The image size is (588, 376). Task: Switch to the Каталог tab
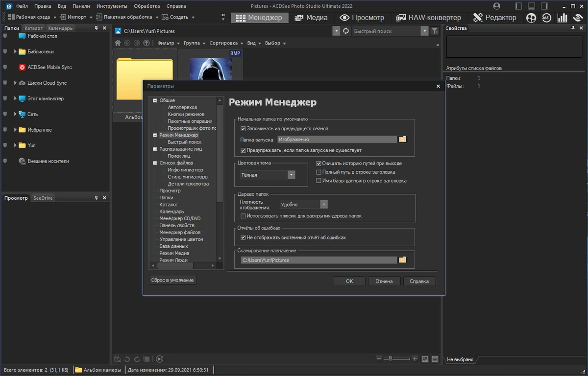click(x=34, y=28)
